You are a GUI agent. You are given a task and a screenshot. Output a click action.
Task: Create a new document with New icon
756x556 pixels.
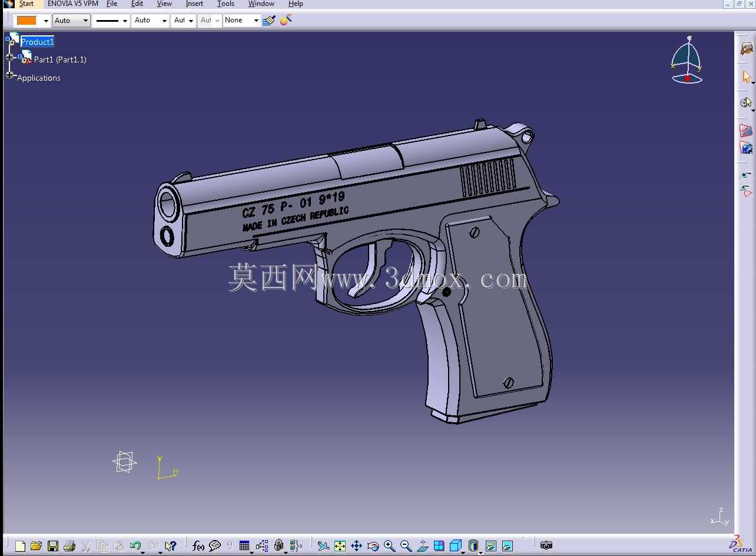(20, 546)
